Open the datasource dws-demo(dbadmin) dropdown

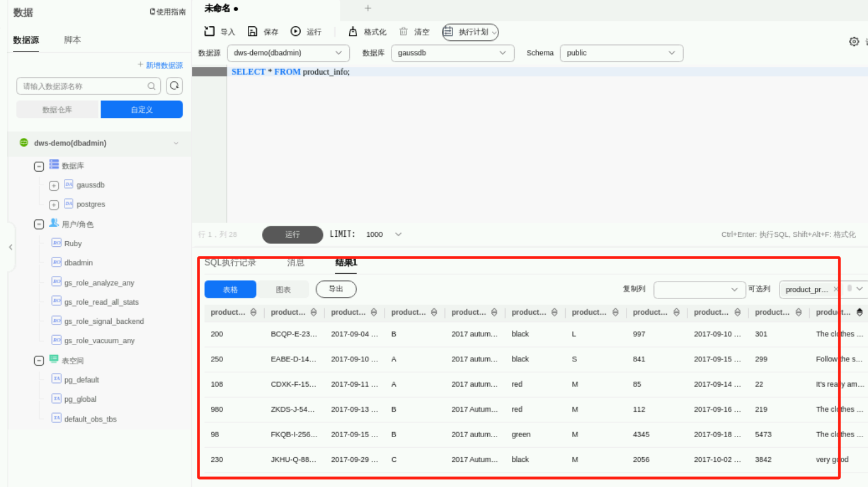288,53
